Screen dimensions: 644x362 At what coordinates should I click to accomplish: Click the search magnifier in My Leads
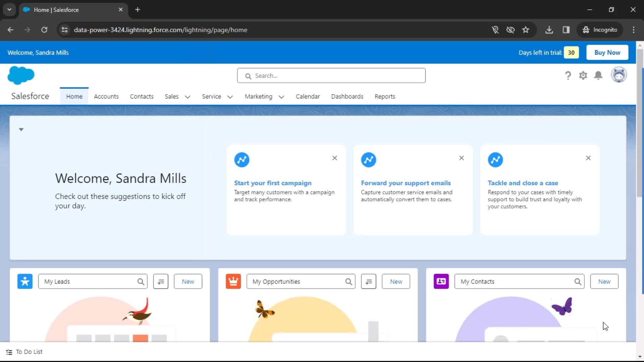(x=141, y=282)
